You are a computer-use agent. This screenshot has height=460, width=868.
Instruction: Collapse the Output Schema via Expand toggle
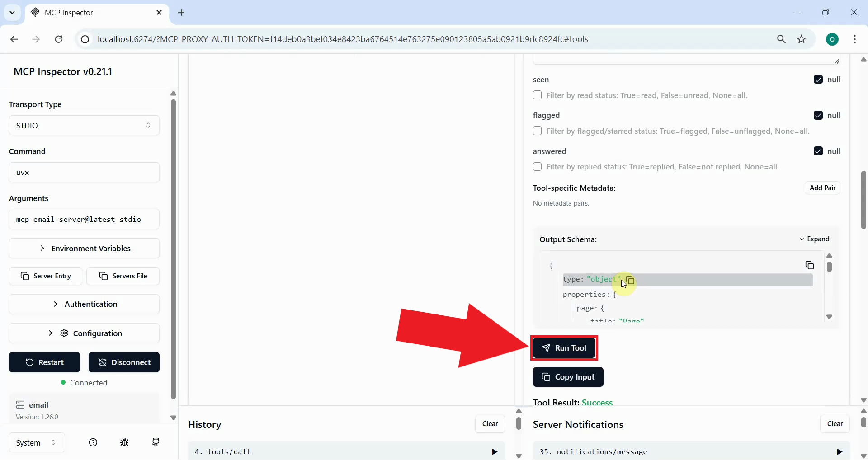click(x=815, y=239)
